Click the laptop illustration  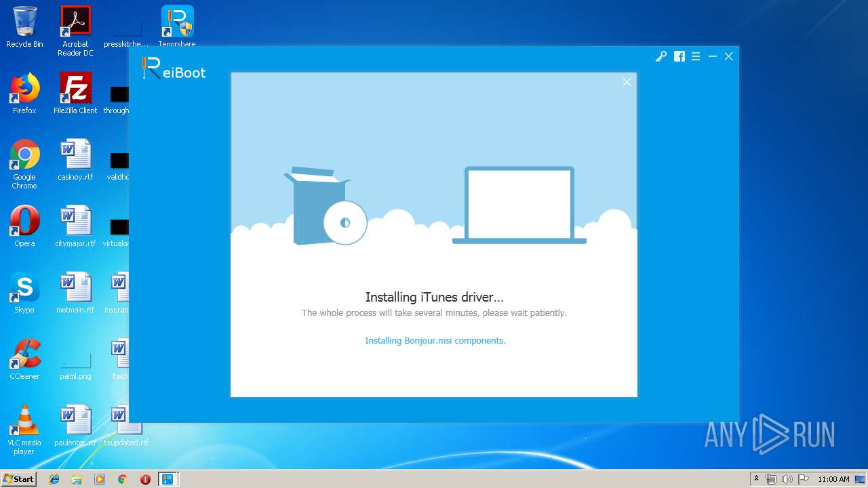519,205
